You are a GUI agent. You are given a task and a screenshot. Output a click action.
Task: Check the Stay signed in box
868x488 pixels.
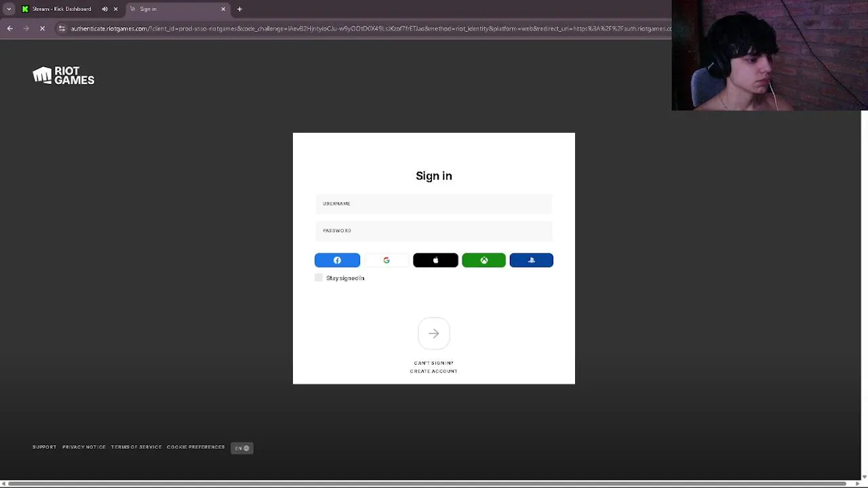point(319,278)
